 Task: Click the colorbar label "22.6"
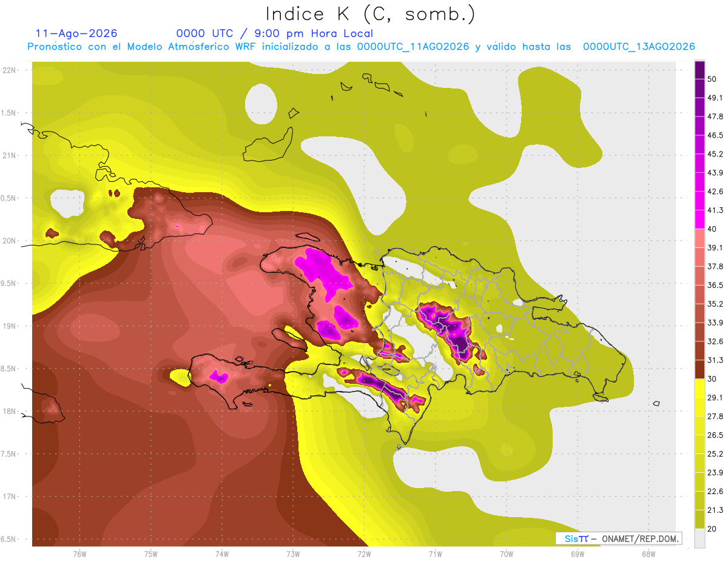pyautogui.click(x=715, y=492)
